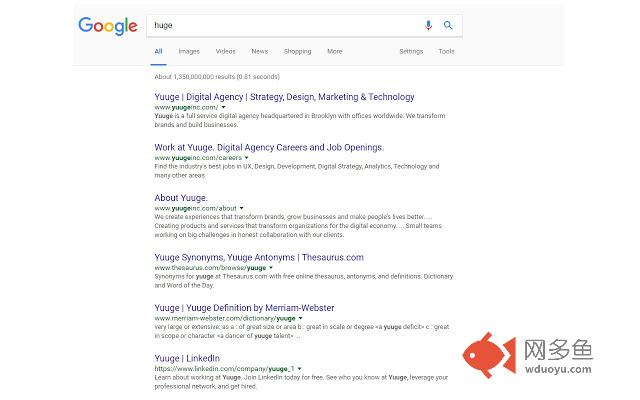This screenshot has width=640, height=400.
Task: Open 'Work at Yuuge. Digital Agency Careers' result
Action: pyautogui.click(x=269, y=147)
